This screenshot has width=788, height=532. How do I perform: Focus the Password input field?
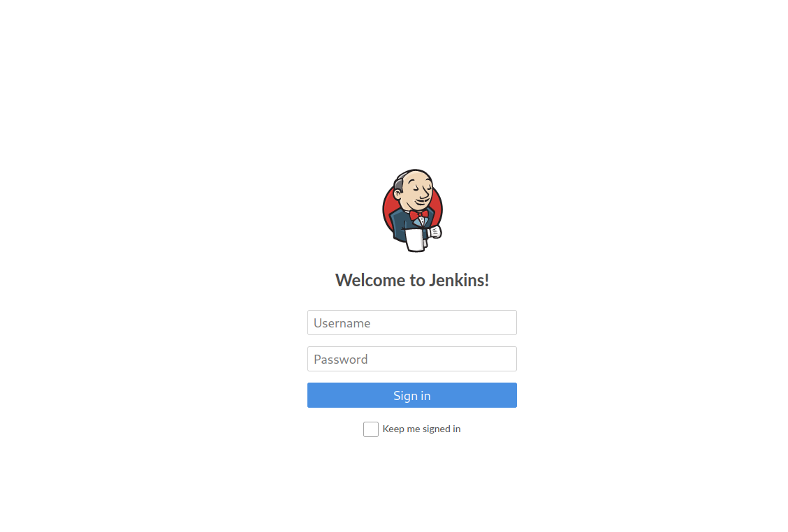coord(412,359)
